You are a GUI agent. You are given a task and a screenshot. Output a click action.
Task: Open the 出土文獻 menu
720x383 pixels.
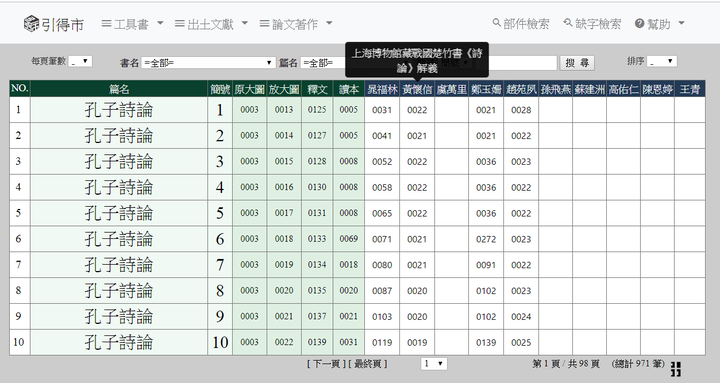(211, 23)
